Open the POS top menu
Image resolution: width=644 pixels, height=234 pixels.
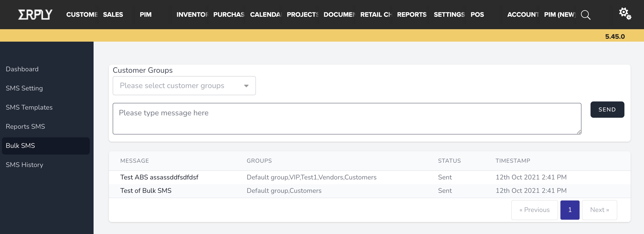(x=477, y=15)
